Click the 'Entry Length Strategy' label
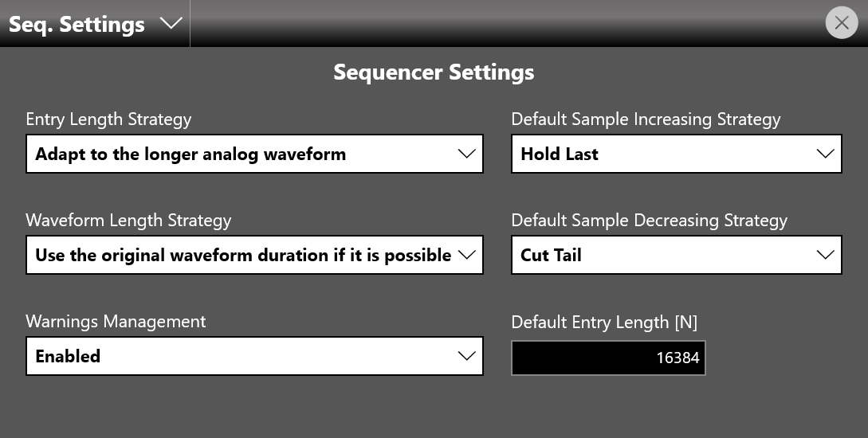The height and width of the screenshot is (438, 868). [108, 119]
